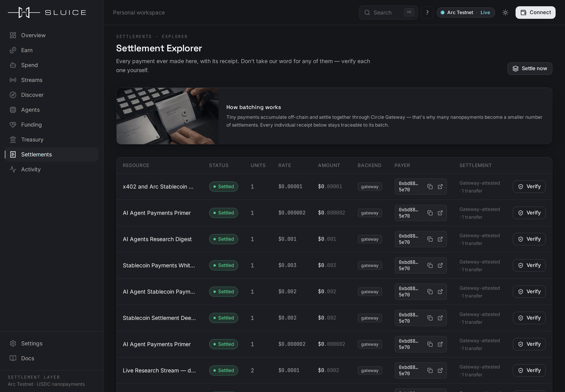Verify the Live Research Stream settlement

529,370
